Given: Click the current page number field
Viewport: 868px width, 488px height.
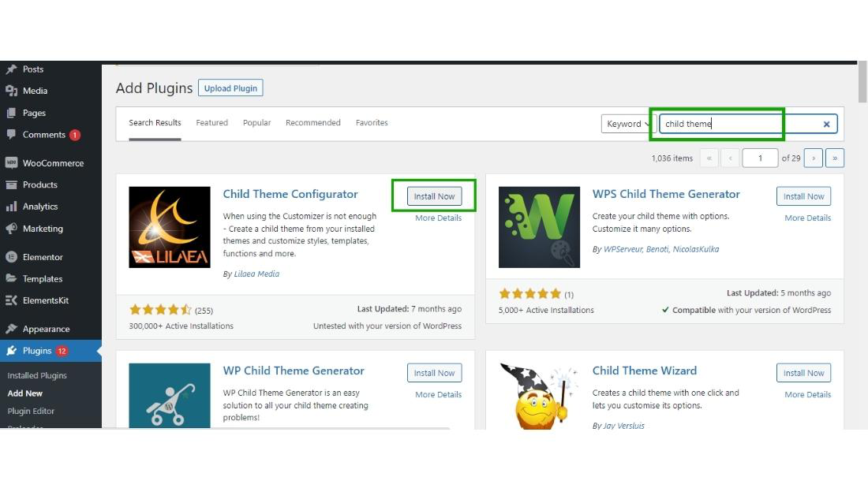Looking at the screenshot, I should [760, 158].
